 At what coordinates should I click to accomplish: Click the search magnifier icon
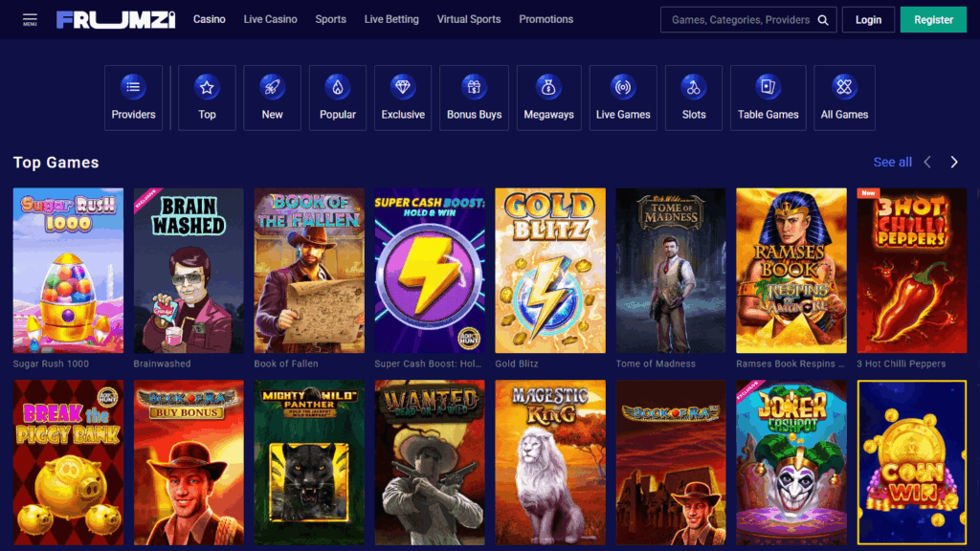click(823, 20)
